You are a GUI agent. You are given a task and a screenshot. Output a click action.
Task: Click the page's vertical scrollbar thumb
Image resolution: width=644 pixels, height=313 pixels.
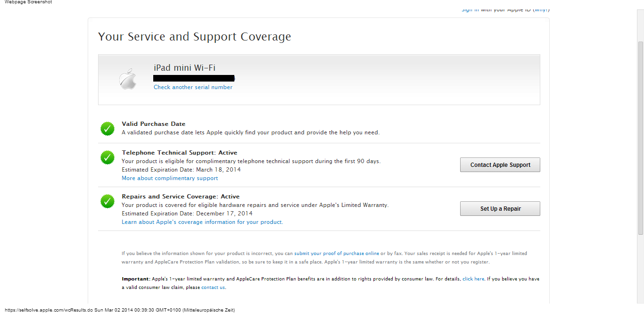pos(640,137)
